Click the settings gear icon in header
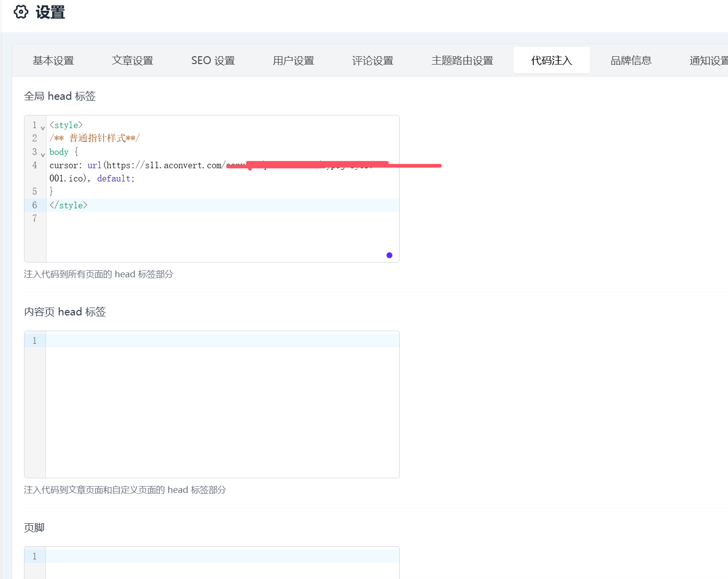The height and width of the screenshot is (579, 728). [21, 12]
